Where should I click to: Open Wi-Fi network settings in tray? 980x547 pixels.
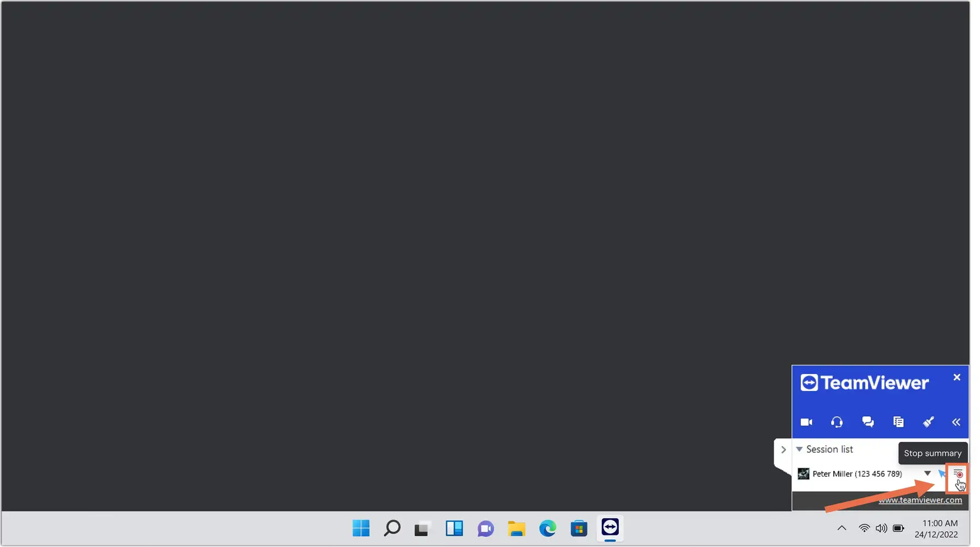(864, 528)
